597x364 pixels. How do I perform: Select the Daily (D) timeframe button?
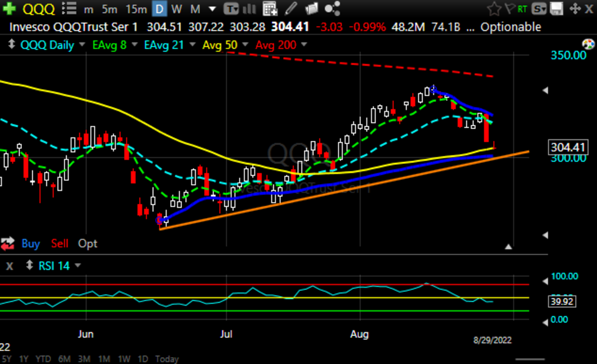160,8
